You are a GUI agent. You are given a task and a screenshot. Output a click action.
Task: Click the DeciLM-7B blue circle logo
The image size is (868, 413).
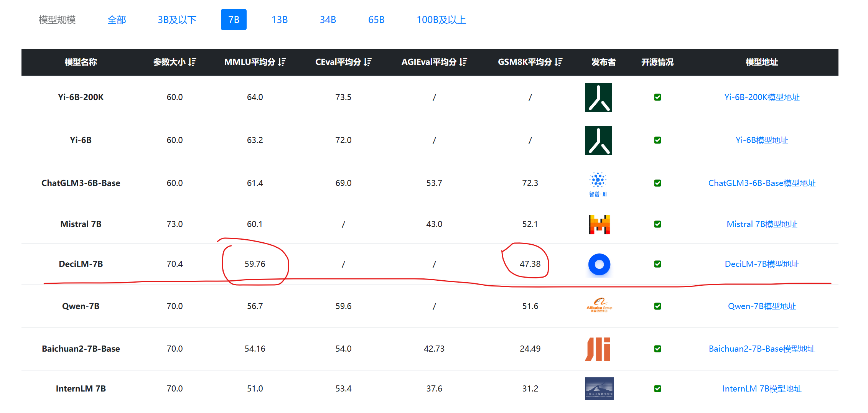(599, 264)
